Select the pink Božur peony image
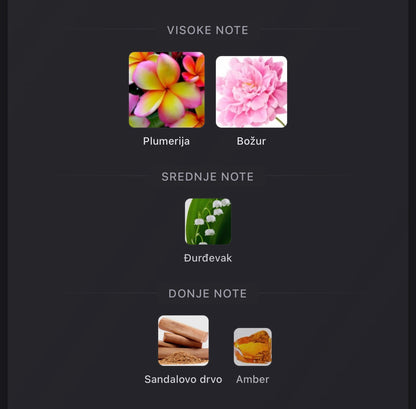This screenshot has height=409, width=416. pyautogui.click(x=251, y=92)
